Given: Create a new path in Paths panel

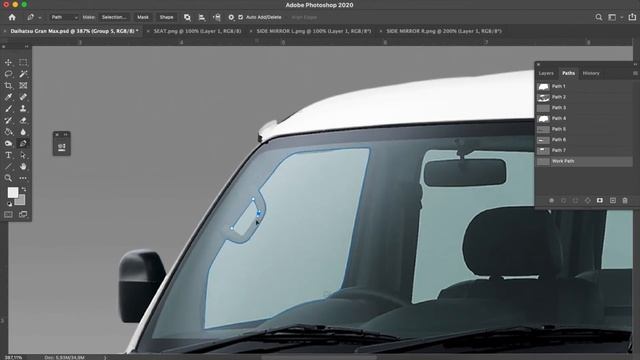Looking at the screenshot, I should [x=613, y=200].
